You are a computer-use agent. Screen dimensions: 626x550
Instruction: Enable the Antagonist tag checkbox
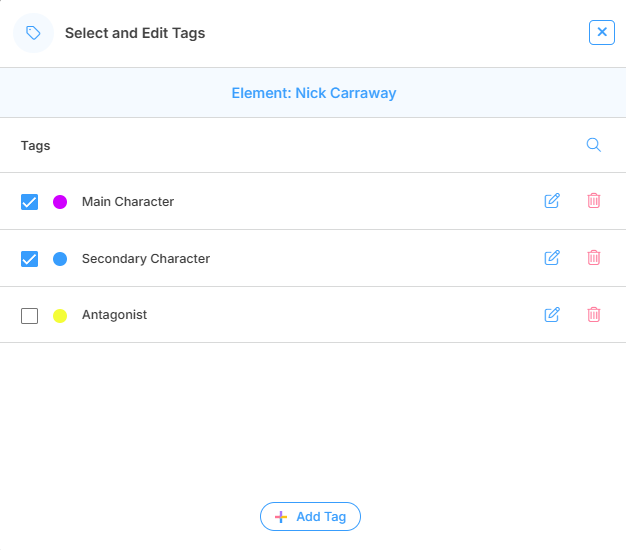pos(30,316)
